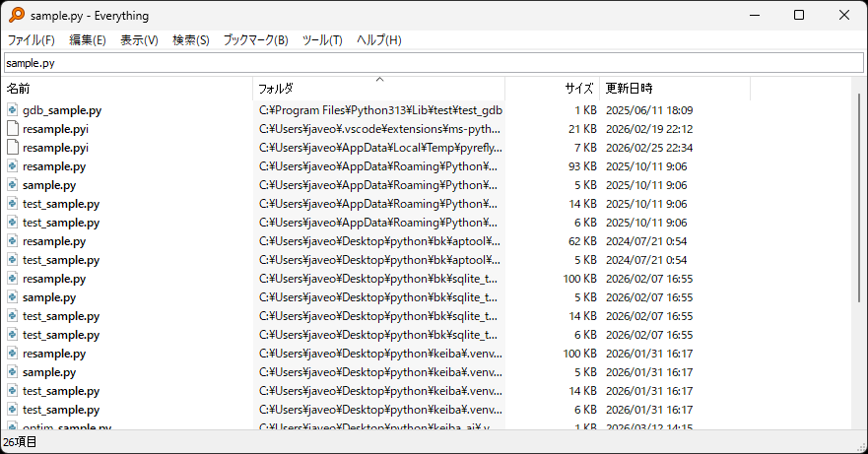Select the Python313 test_gdb folder path

click(380, 110)
